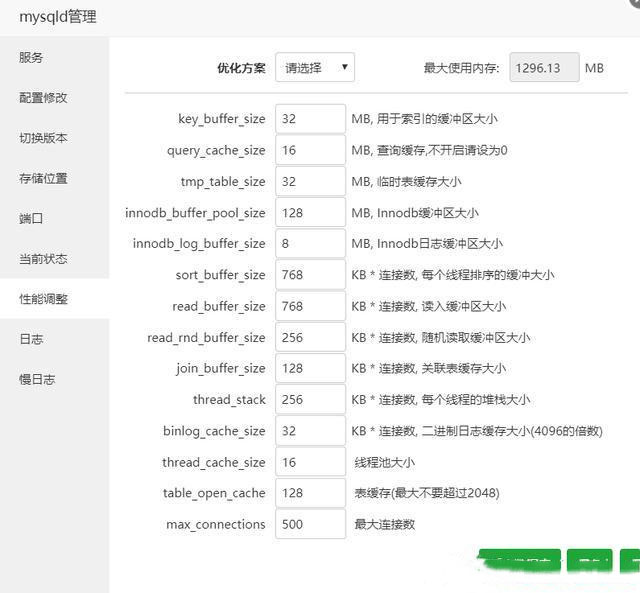
Task: Click the 表缓存(最大不要超过2048) description
Action: pos(427,493)
